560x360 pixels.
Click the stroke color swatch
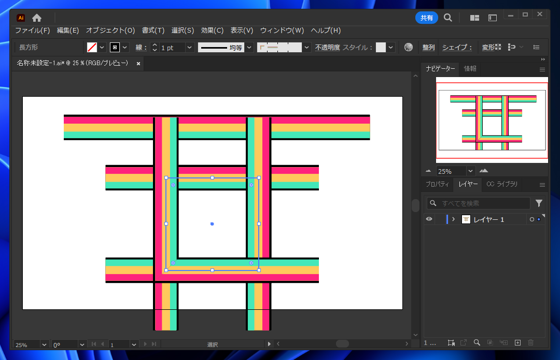click(115, 47)
